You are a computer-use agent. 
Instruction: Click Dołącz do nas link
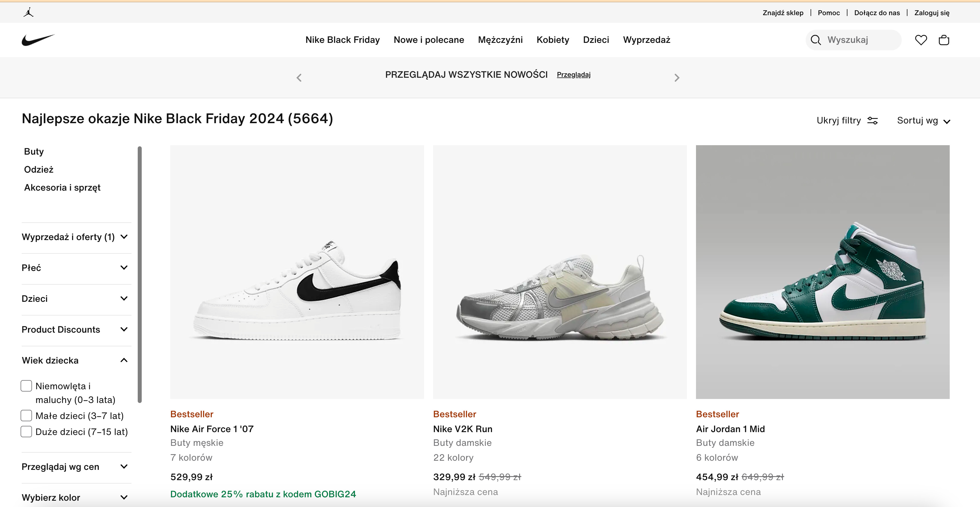(877, 13)
